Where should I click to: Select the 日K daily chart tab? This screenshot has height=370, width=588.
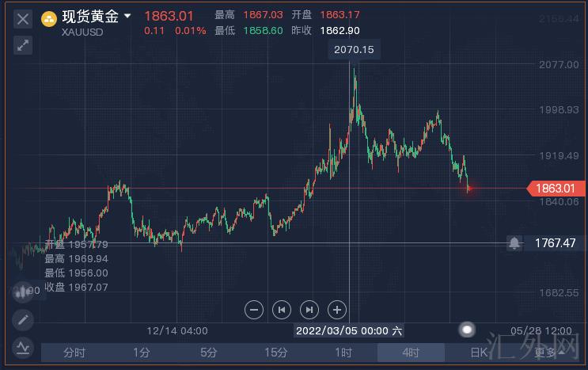[479, 353]
